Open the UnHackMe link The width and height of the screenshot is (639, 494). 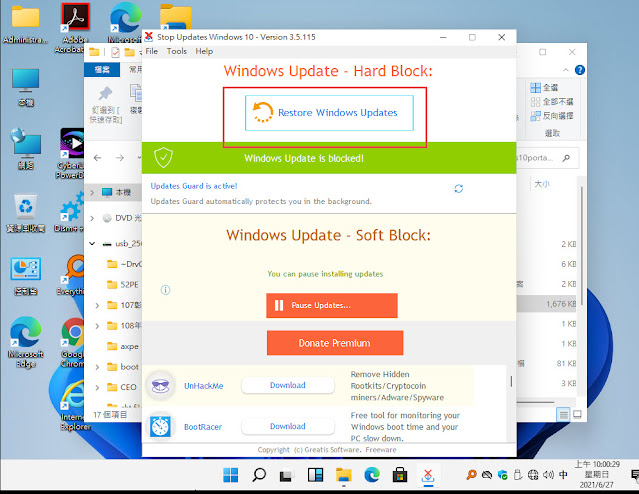(204, 386)
